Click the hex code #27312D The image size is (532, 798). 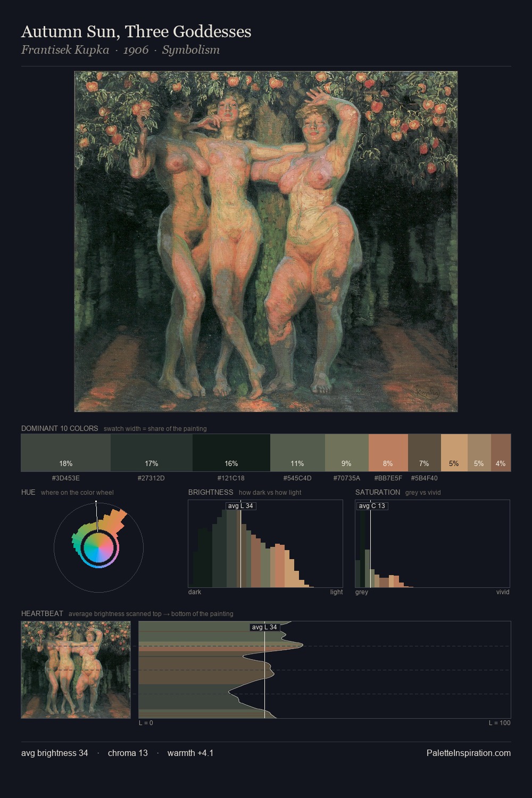[151, 478]
